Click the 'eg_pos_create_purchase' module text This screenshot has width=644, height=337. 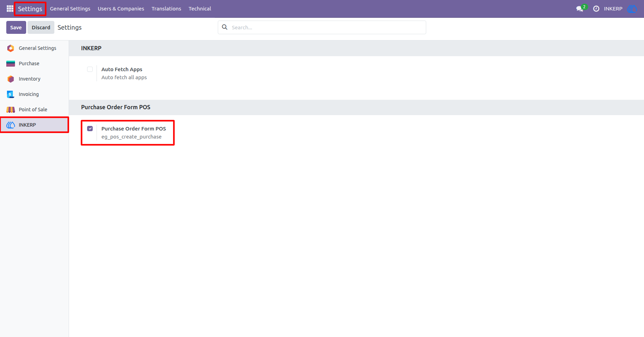pos(131,137)
